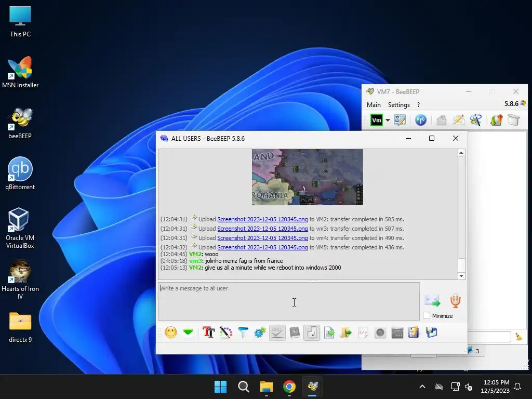Select the MSN Installer desktop icon
Image resolution: width=532 pixels, height=399 pixels.
tap(20, 72)
